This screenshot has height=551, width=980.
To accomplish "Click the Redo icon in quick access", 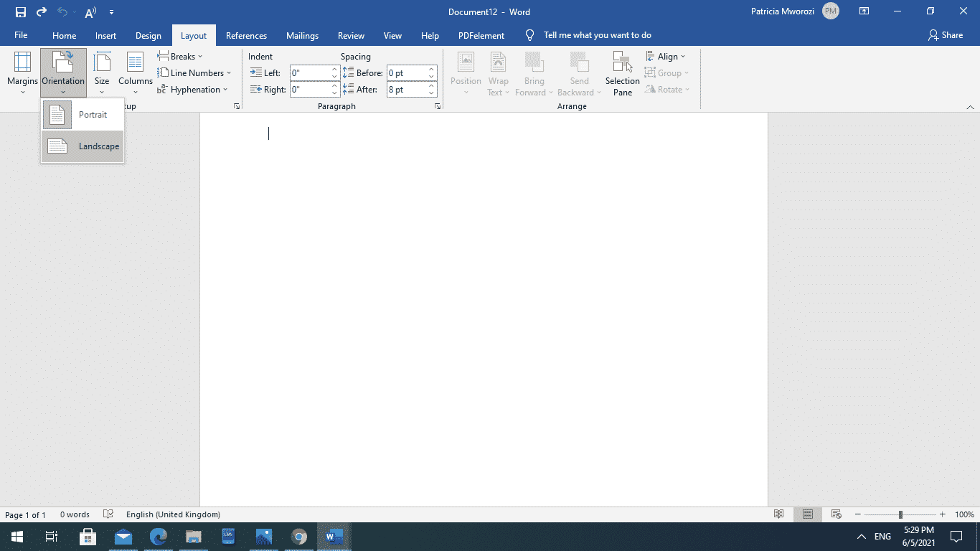I will click(42, 12).
